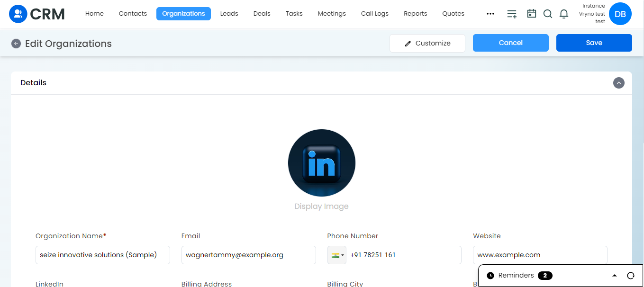Click the quick add list icon

[512, 14]
